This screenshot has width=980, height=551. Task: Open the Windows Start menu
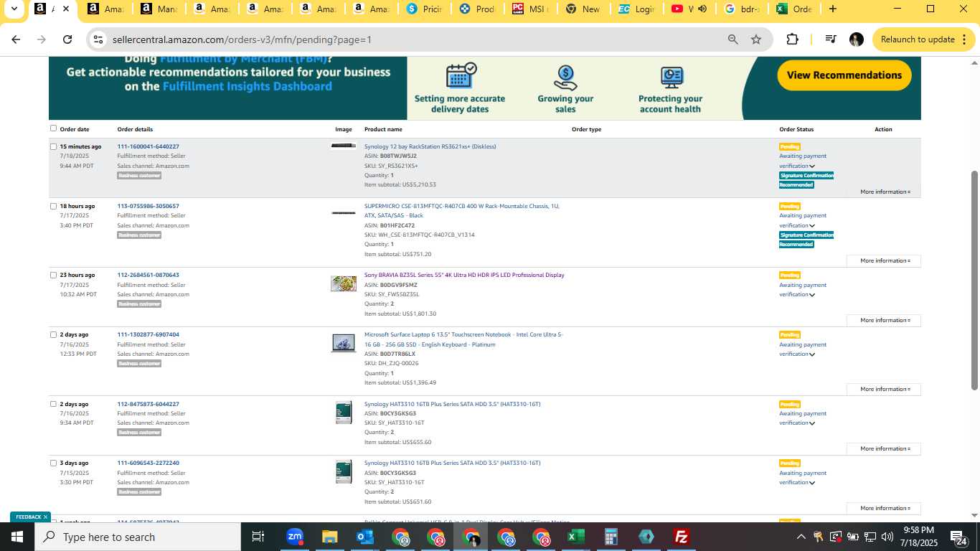coord(17,537)
